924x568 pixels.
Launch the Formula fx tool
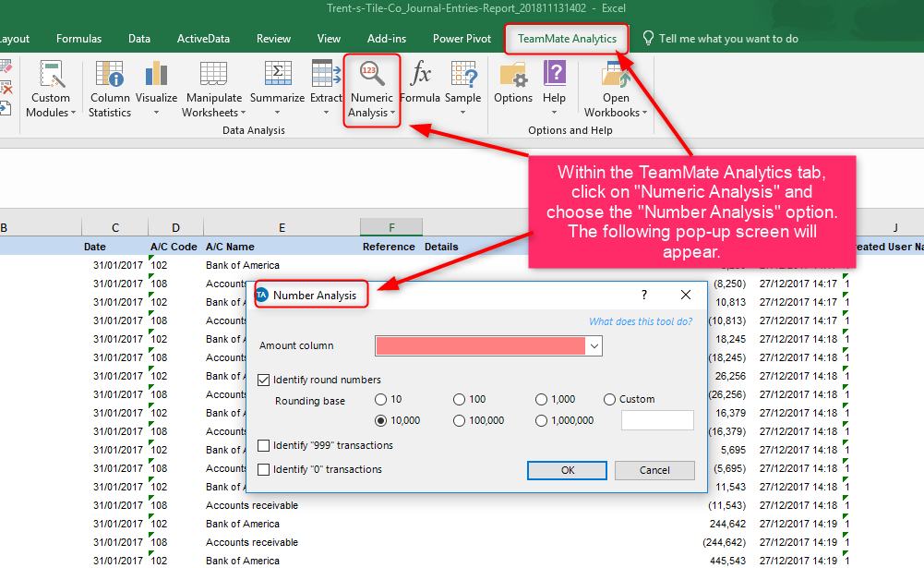pyautogui.click(x=420, y=82)
